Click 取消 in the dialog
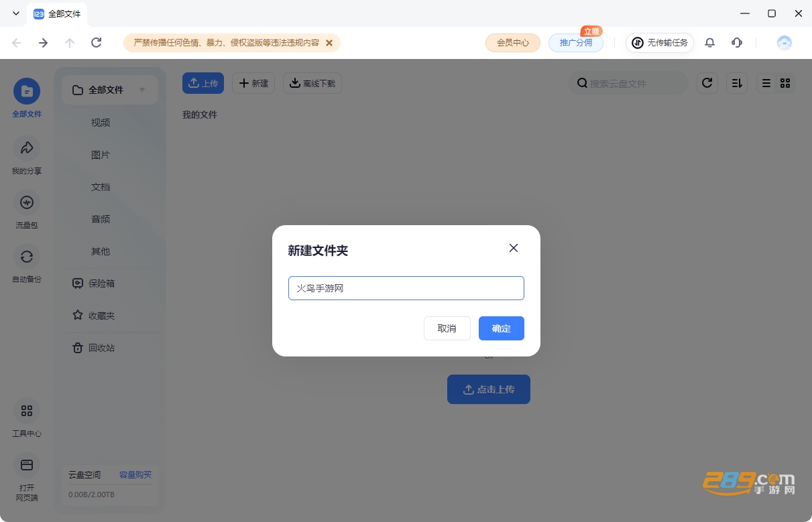This screenshot has height=522, width=812. point(447,328)
